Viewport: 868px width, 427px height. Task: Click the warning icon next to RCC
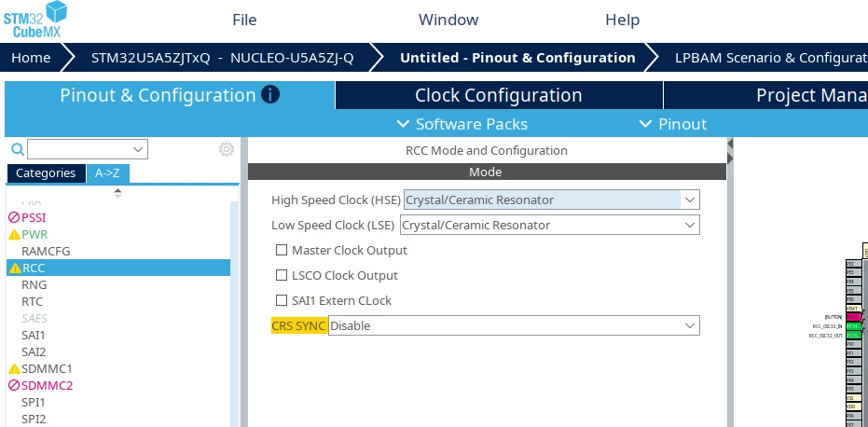tap(15, 269)
